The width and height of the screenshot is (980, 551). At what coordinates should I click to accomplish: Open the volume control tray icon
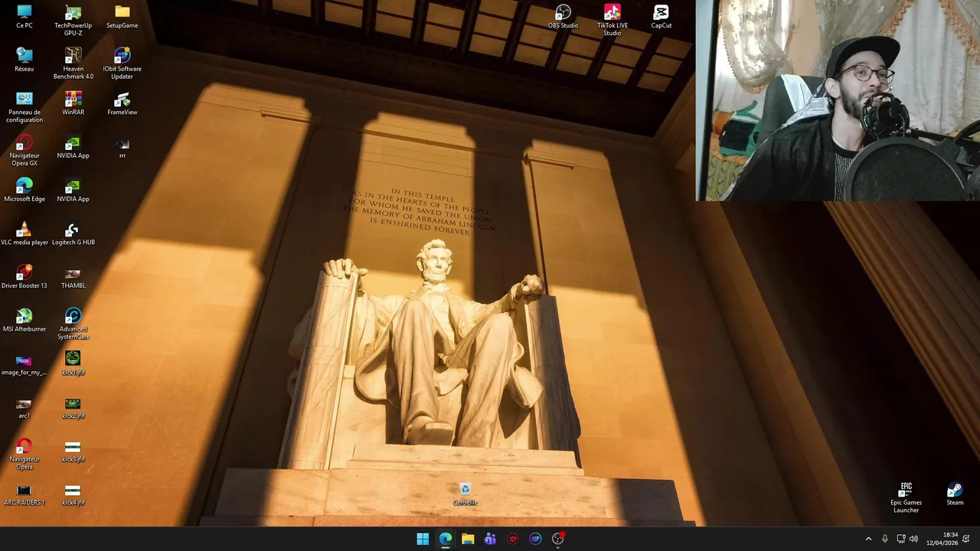tap(913, 539)
